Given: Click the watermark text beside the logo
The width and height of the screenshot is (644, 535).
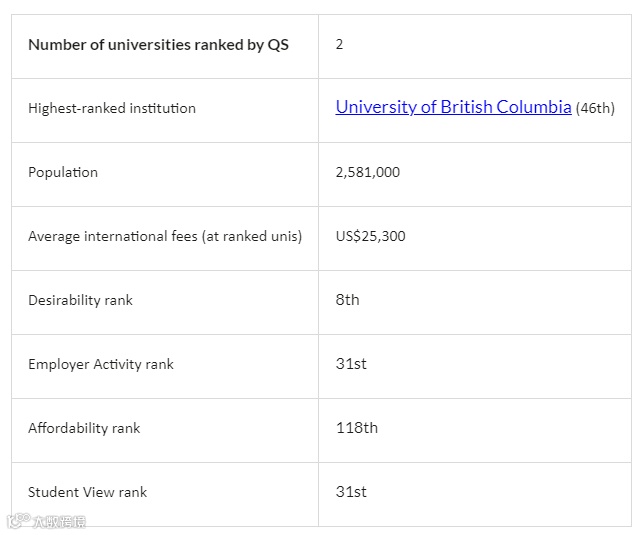Looking at the screenshot, I should (x=59, y=522).
